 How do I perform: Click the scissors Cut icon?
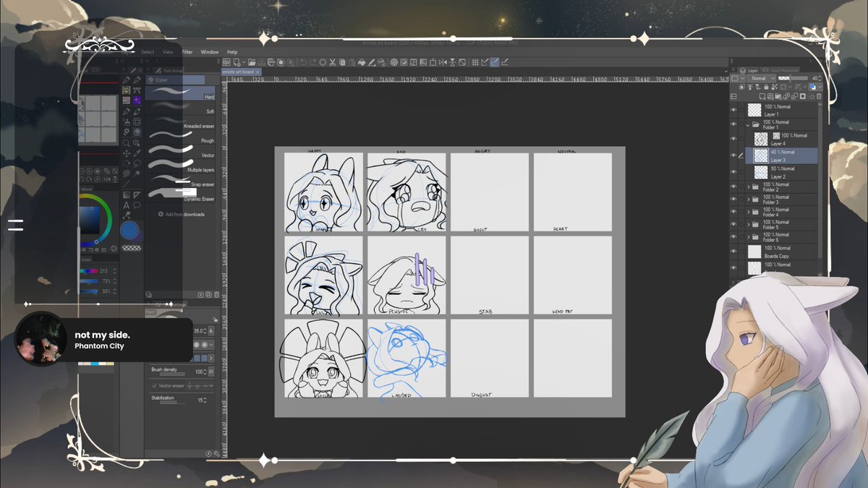tap(333, 62)
